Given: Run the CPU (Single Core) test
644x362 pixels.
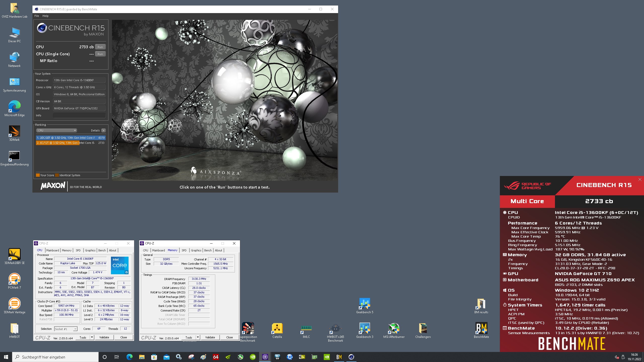Looking at the screenshot, I should point(100,54).
